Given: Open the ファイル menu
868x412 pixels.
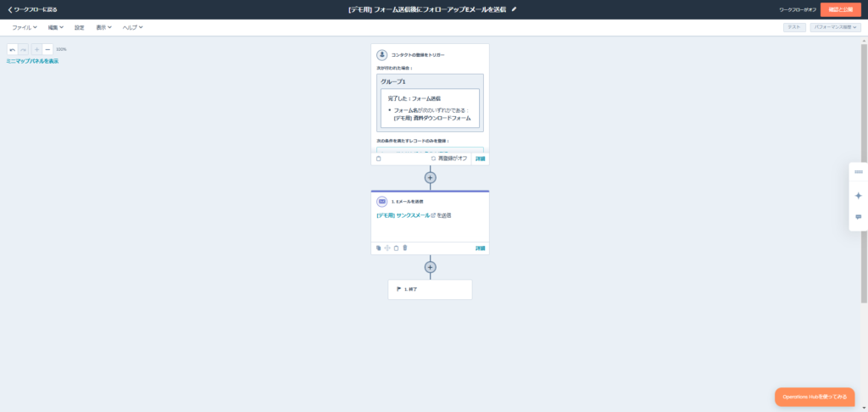Looking at the screenshot, I should 25,27.
